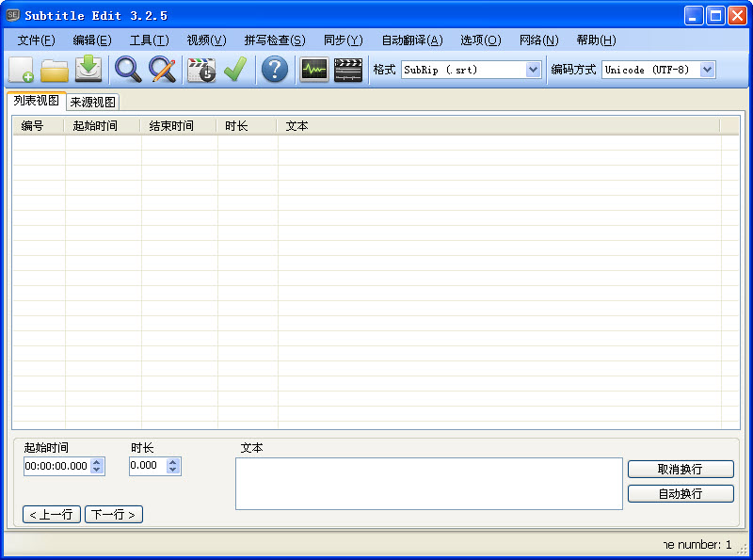Open the 选项(O) menu

click(481, 40)
